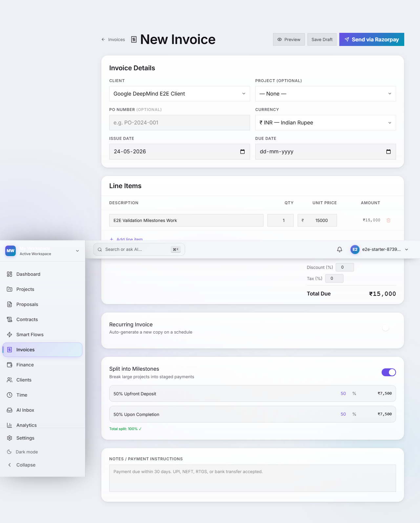Click the 50% Upon Completion name
Image resolution: width=420 pixels, height=523 pixels.
(136, 414)
